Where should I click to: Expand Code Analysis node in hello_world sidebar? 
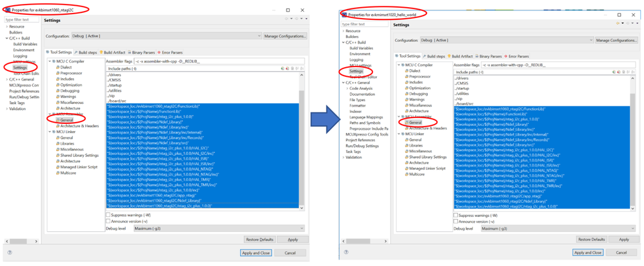347,88
